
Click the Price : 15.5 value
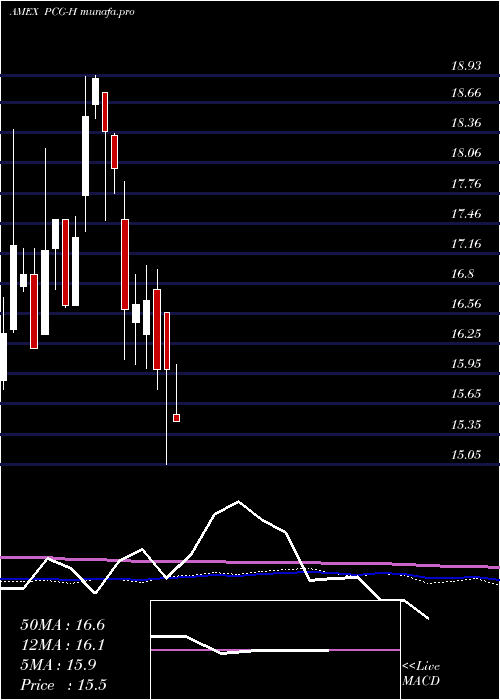(63, 684)
